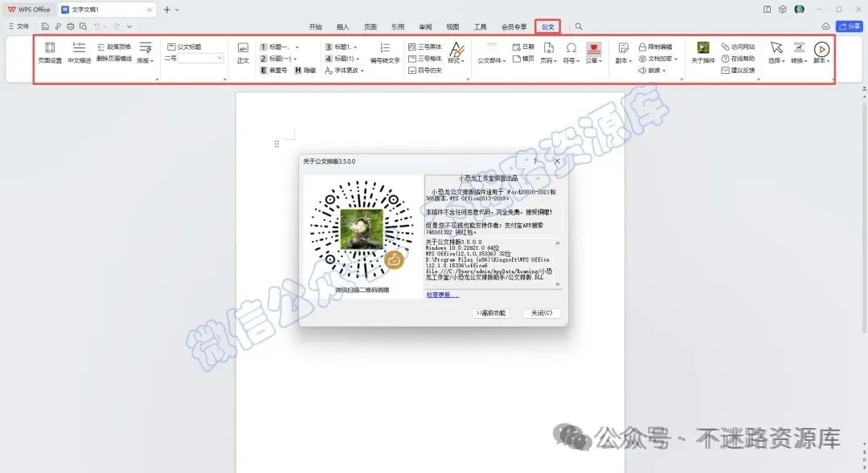Open the 排版 layout dropdown

click(145, 53)
